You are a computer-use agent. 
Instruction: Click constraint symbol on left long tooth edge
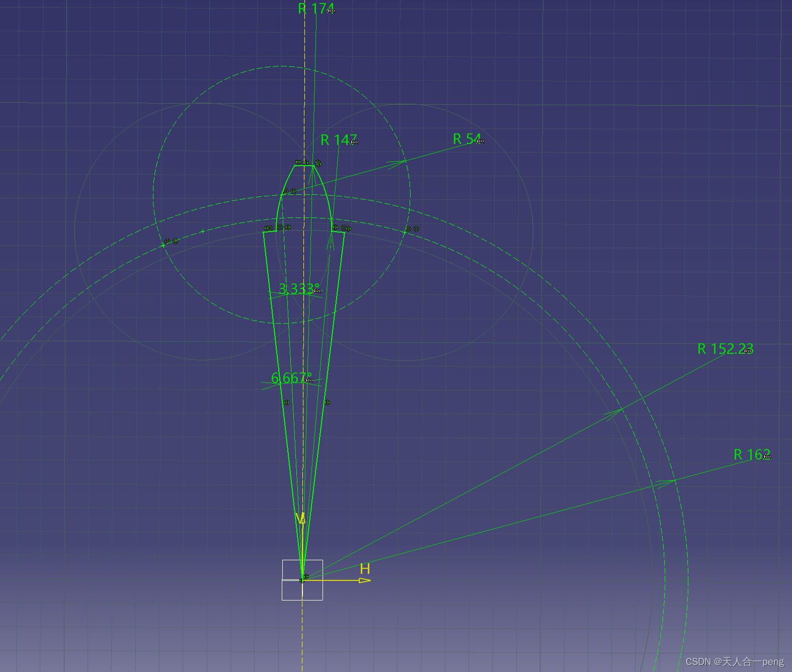(286, 402)
